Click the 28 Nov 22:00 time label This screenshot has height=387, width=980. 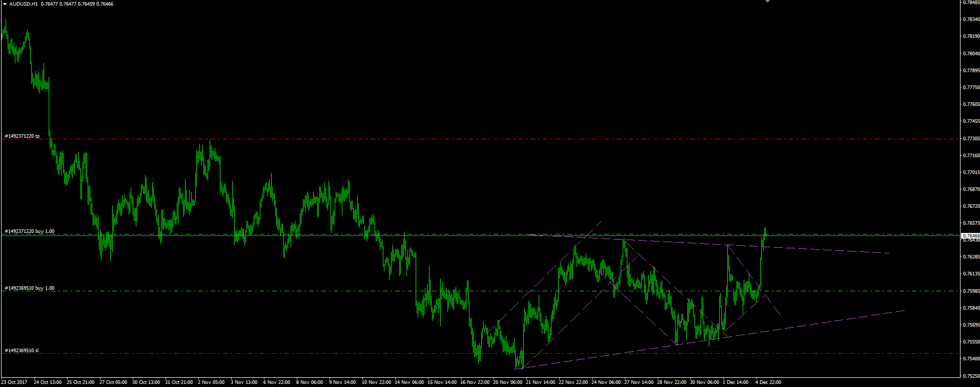click(x=671, y=382)
